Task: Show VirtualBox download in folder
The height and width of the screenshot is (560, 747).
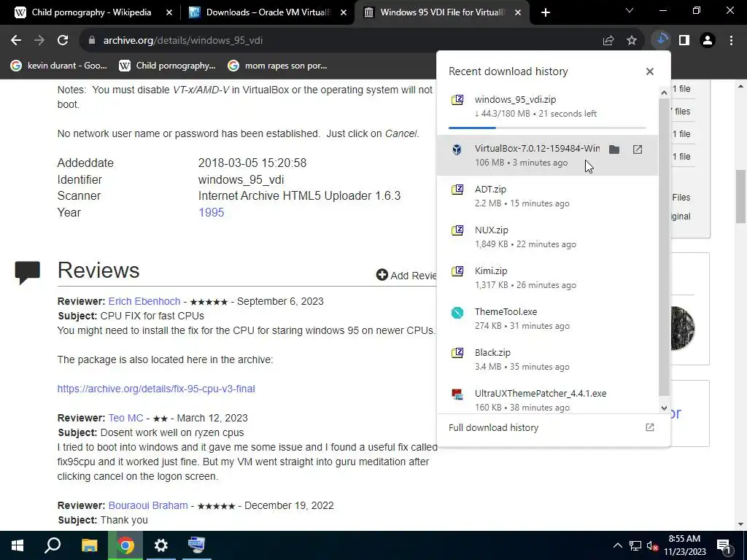Action: point(614,149)
